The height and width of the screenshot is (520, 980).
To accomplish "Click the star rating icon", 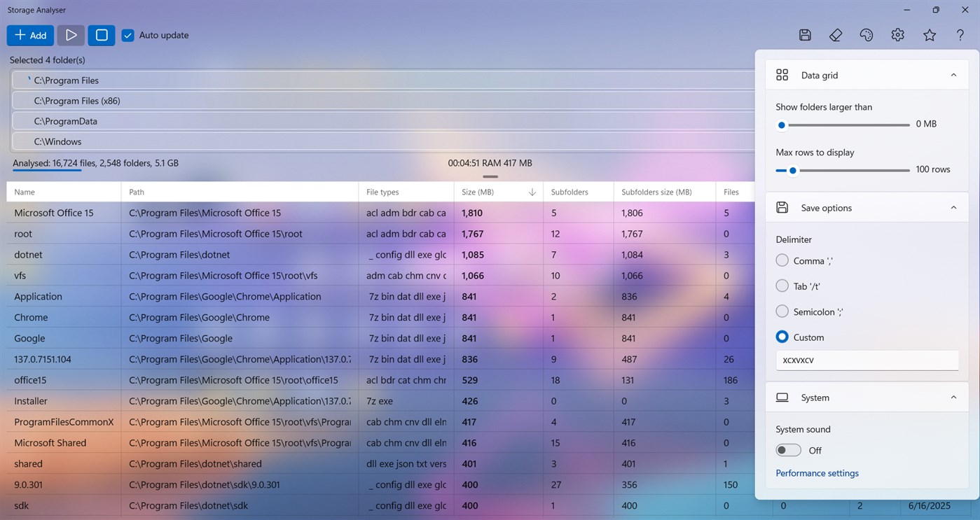I will [929, 34].
